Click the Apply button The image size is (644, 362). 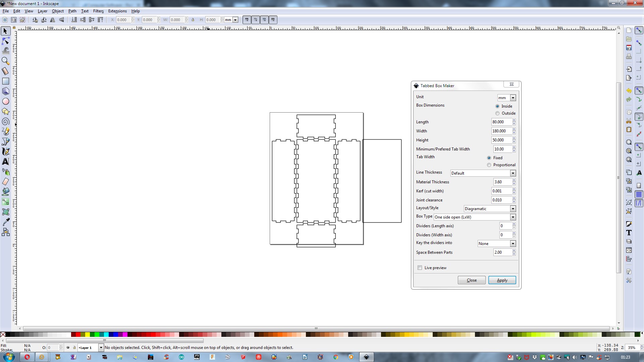[502, 280]
